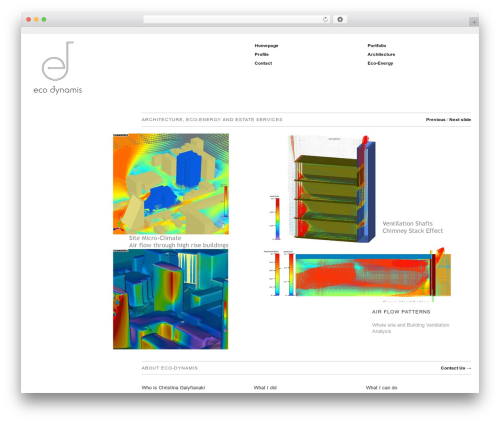Open the Architecture menu link
This screenshot has width=500, height=423.
(x=381, y=54)
